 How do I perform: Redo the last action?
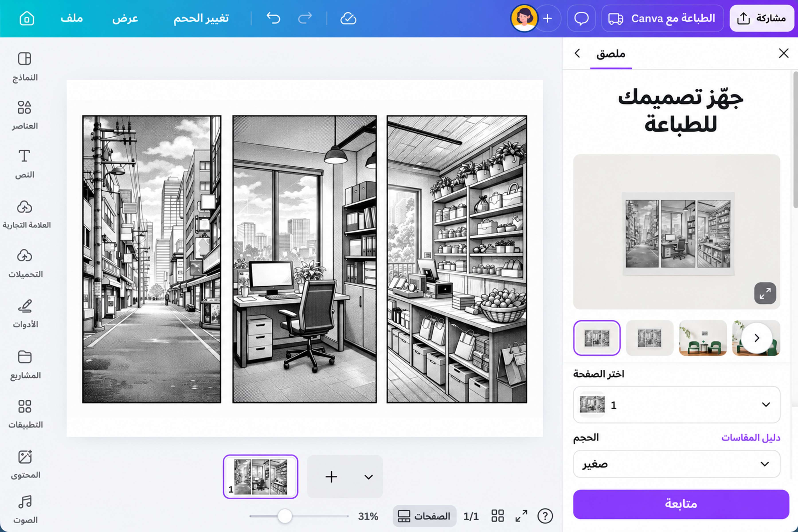(305, 18)
